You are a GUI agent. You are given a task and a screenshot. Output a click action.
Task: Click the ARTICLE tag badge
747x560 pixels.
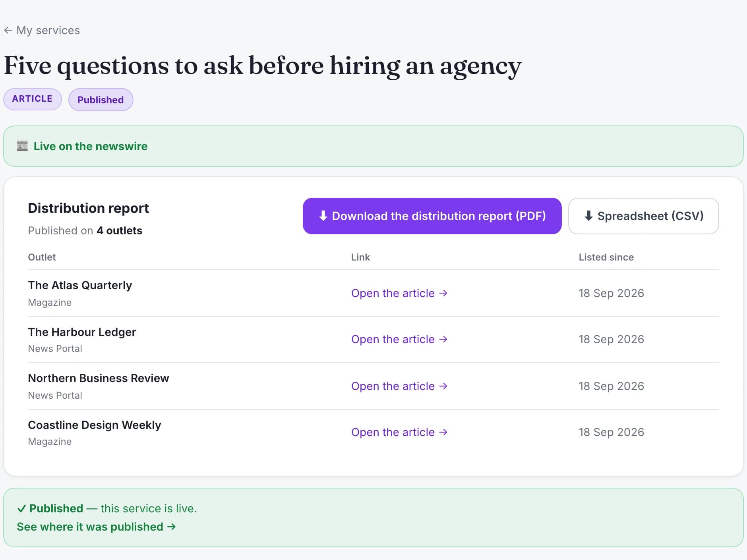33,99
